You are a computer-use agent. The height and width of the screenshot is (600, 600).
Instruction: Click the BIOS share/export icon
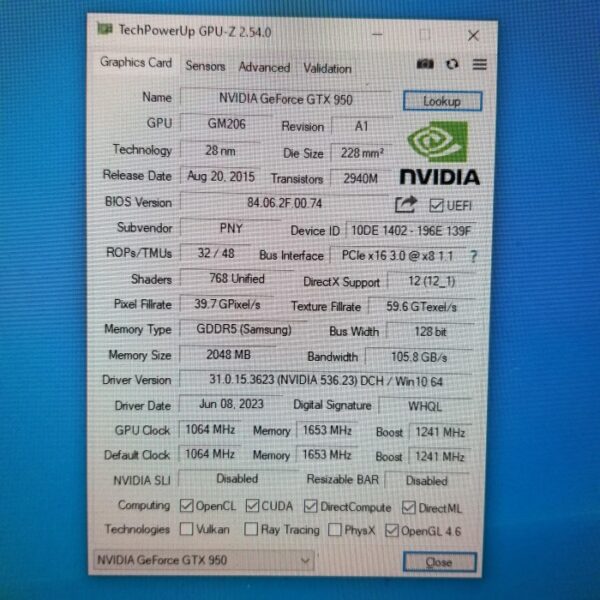pyautogui.click(x=405, y=205)
